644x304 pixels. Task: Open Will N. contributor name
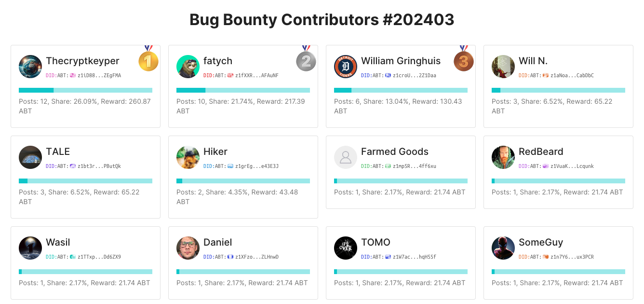(x=533, y=61)
